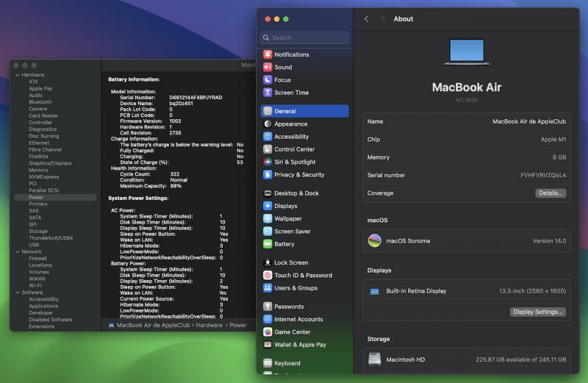Open the Coverage Details button

(x=550, y=193)
